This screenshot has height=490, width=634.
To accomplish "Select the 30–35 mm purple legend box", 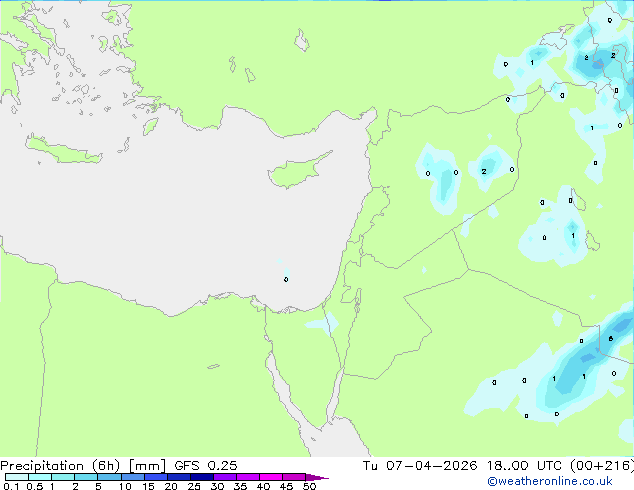I will [225, 477].
